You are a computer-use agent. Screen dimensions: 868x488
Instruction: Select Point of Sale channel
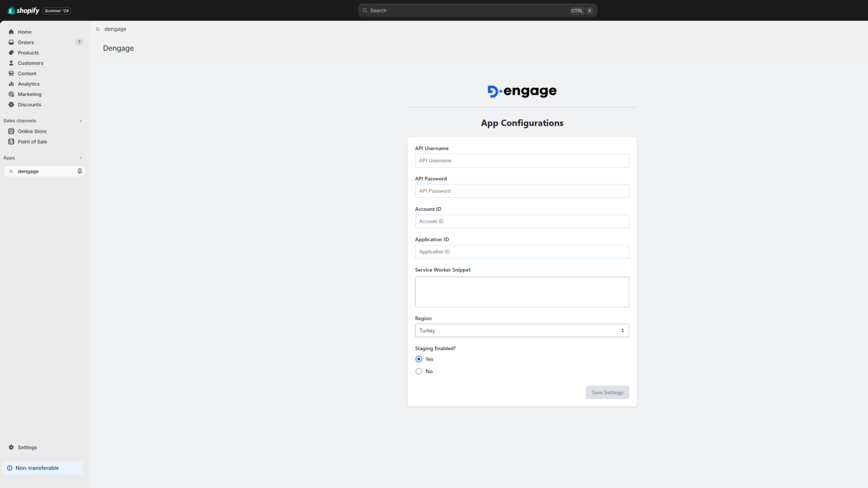33,142
